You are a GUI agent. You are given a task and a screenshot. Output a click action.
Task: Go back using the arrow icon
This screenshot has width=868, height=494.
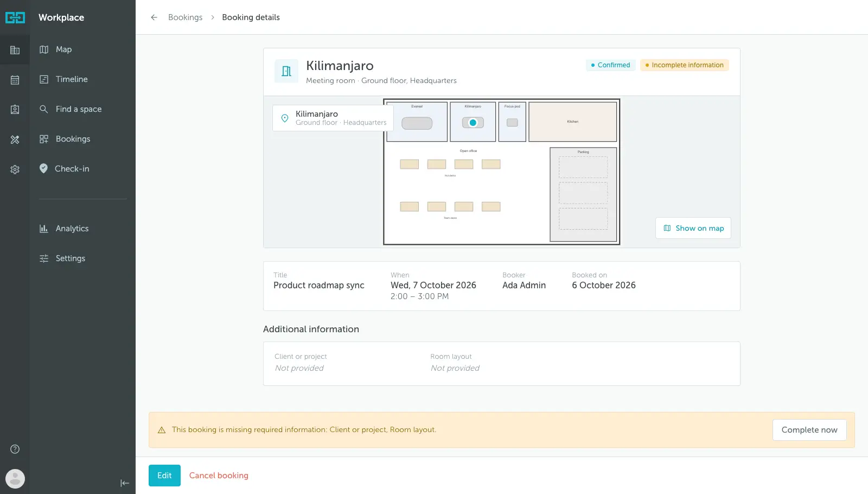pos(154,17)
